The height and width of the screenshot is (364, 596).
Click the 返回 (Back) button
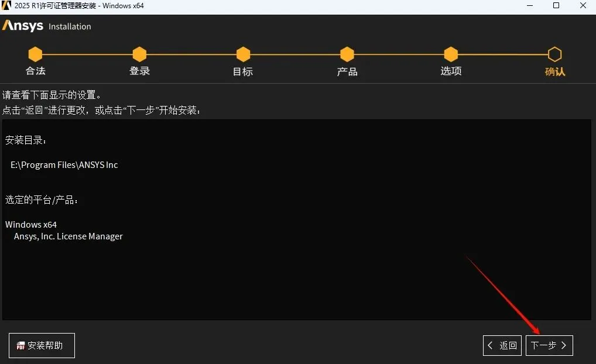pos(503,345)
